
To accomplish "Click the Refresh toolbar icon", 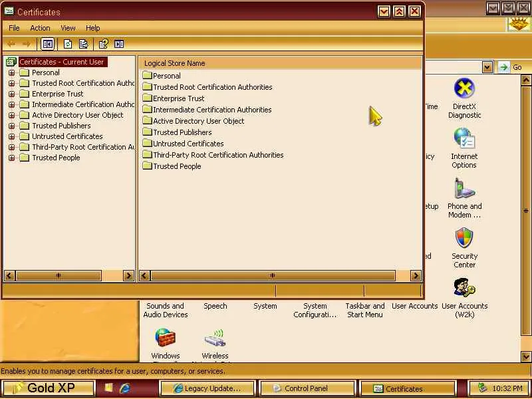I will 68,44.
